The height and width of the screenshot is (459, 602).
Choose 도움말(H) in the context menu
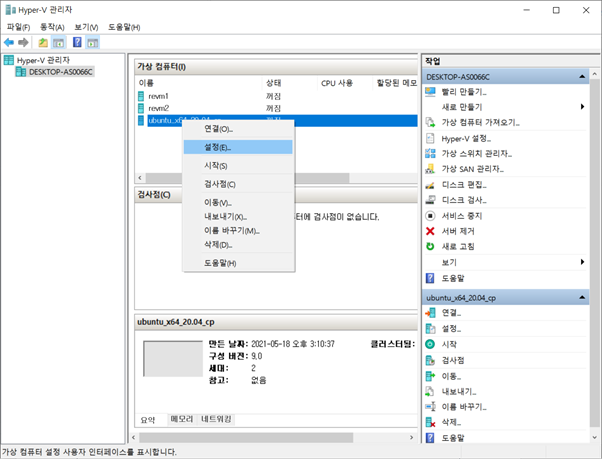[x=238, y=263]
